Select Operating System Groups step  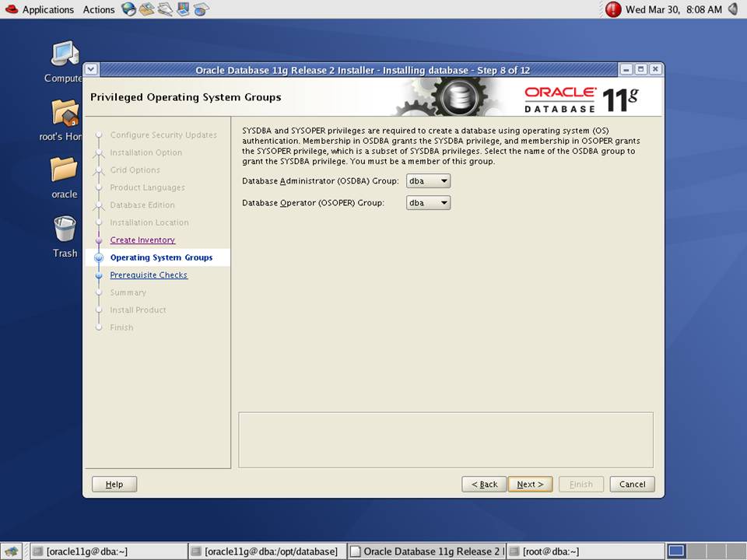pyautogui.click(x=161, y=257)
